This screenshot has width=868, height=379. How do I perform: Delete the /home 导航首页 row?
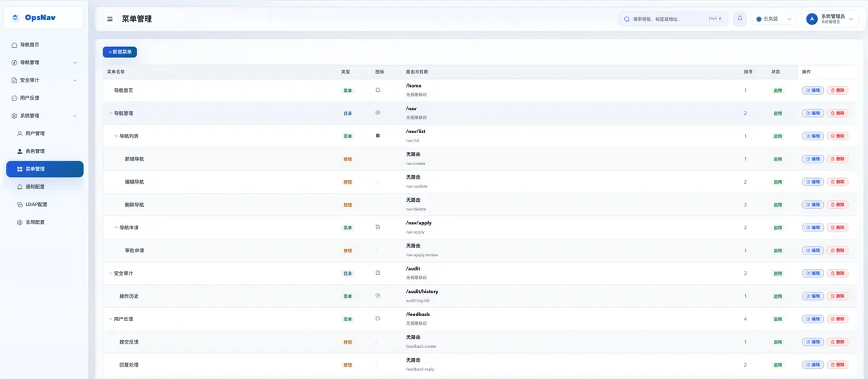click(x=838, y=90)
